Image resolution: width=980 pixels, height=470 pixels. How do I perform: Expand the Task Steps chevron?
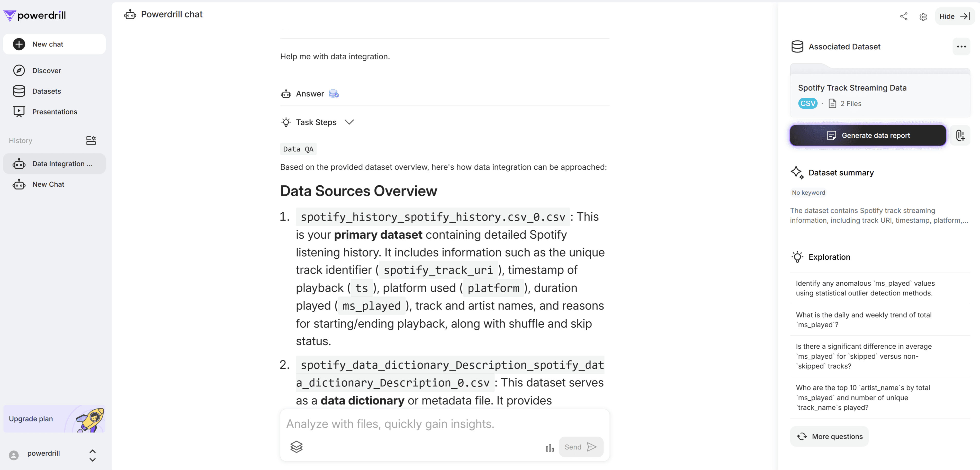click(349, 122)
